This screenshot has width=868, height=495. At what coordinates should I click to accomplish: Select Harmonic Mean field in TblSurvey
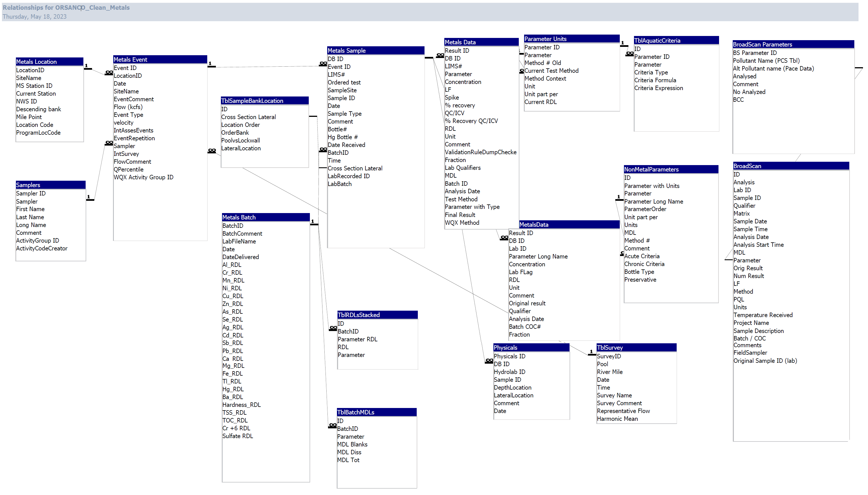[617, 419]
